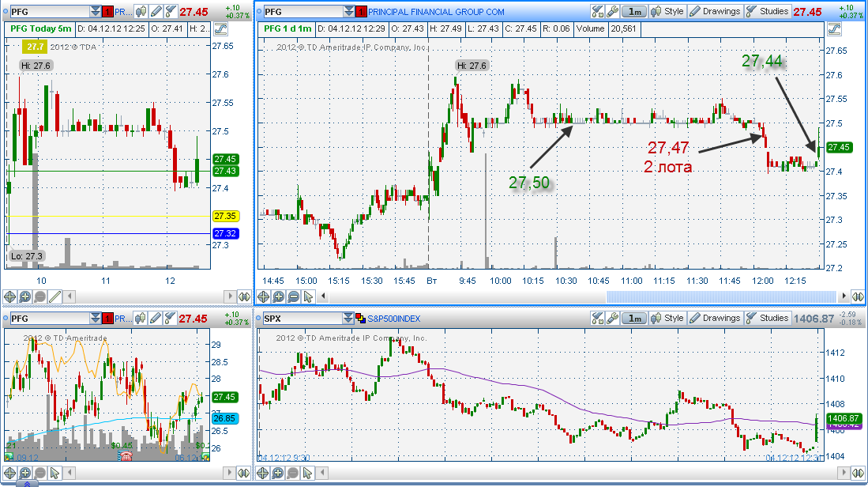The width and height of the screenshot is (868, 487).
Task: Click SPX symbol input field
Action: [302, 318]
